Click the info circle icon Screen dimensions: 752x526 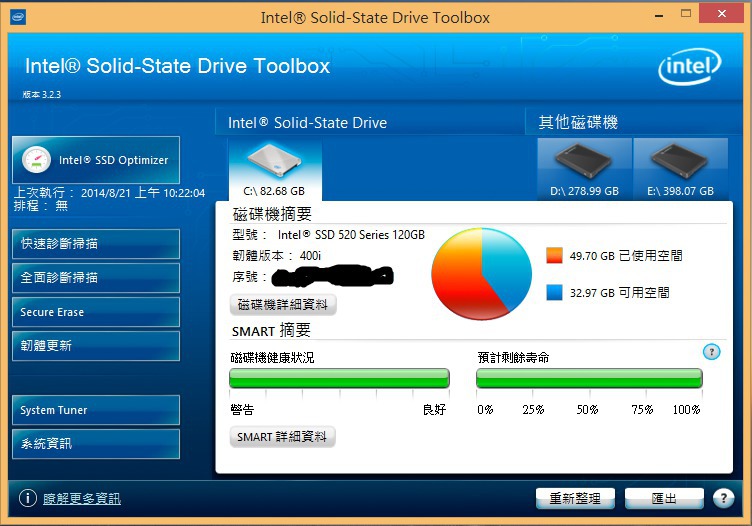[28, 498]
